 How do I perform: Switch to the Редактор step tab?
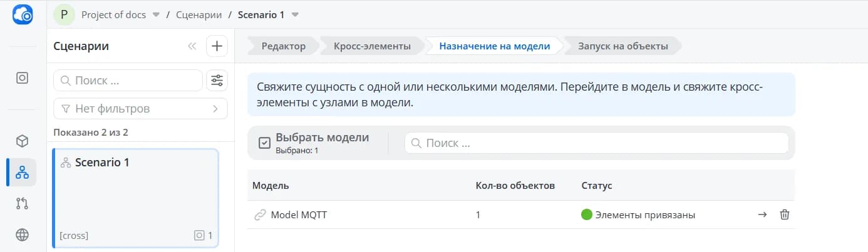pos(283,46)
